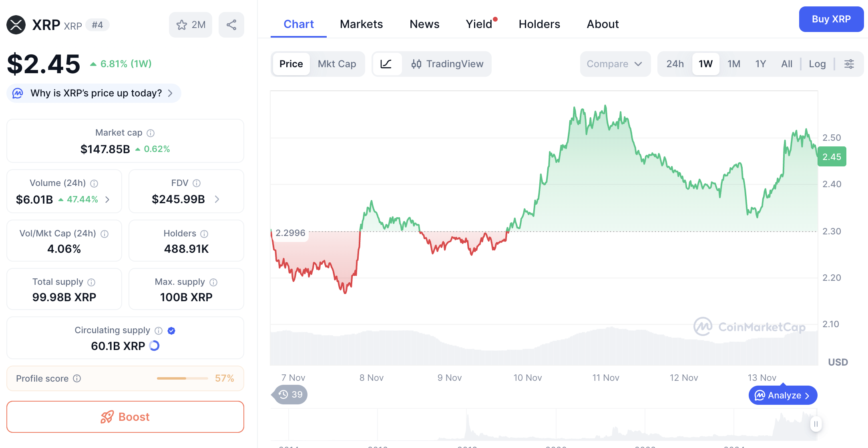Open the chart settings sliders icon

click(849, 64)
